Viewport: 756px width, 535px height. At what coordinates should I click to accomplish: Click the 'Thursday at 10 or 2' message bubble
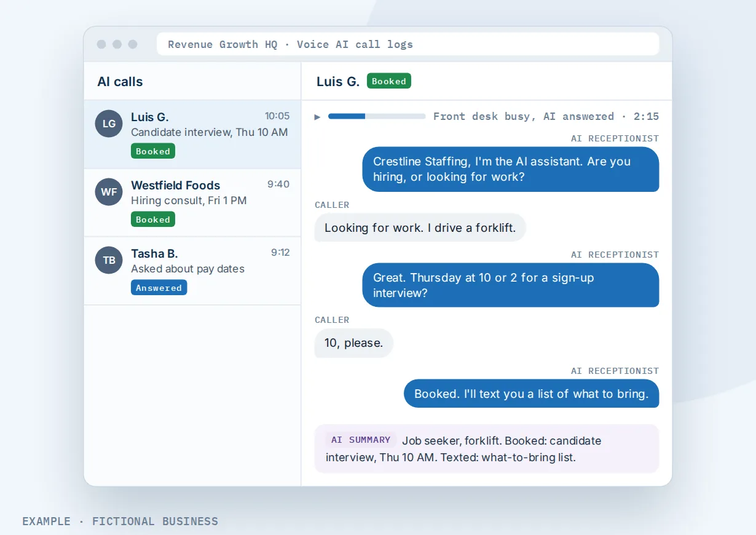(x=511, y=285)
